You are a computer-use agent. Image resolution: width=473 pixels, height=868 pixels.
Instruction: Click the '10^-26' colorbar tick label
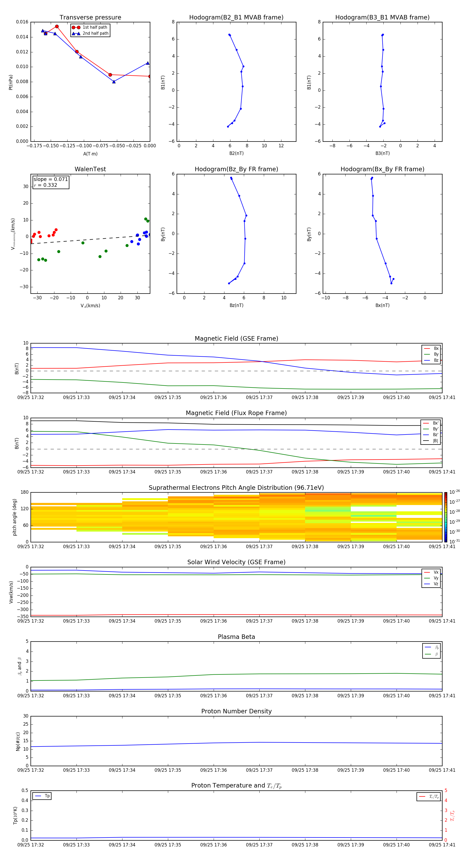(x=455, y=492)
